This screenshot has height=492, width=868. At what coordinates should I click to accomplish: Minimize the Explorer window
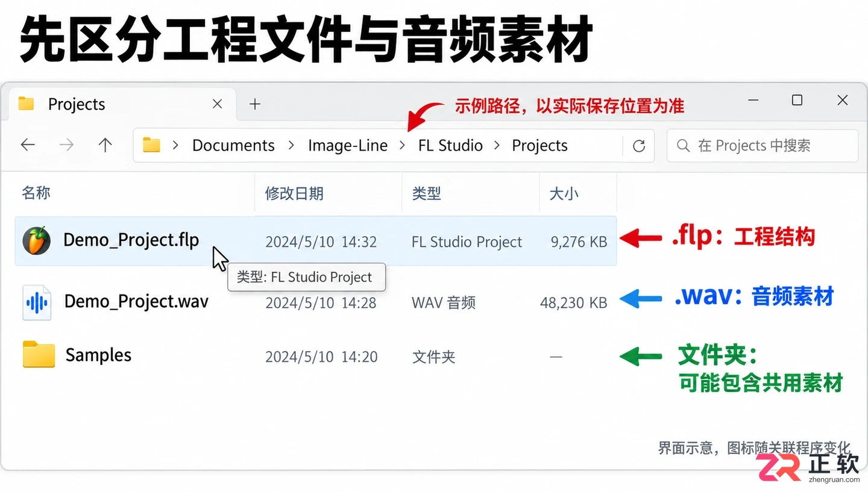tap(753, 100)
